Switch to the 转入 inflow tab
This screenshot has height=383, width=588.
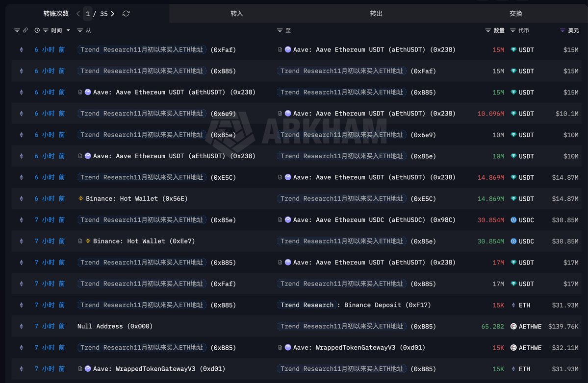(x=237, y=14)
